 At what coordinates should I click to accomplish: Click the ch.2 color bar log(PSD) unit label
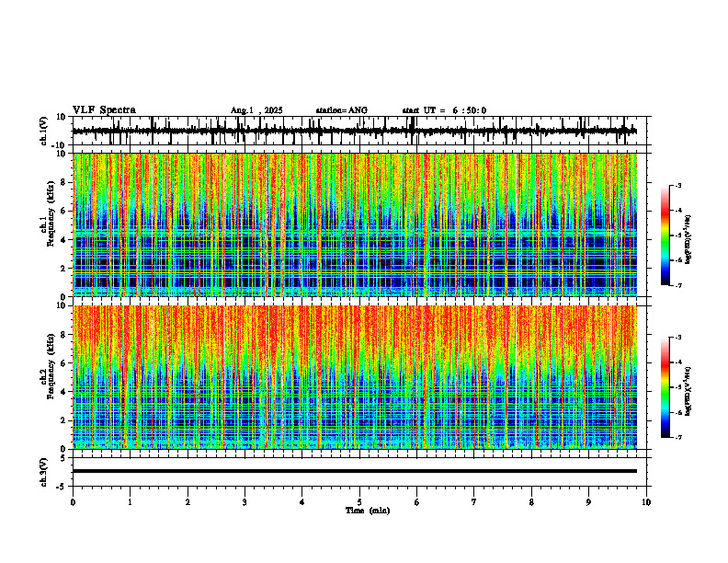[x=688, y=391]
